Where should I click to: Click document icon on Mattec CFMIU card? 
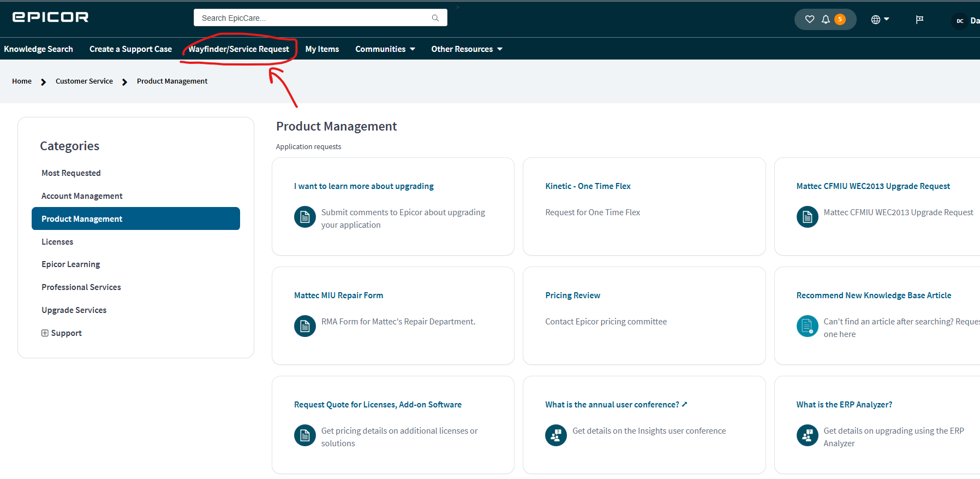point(808,217)
